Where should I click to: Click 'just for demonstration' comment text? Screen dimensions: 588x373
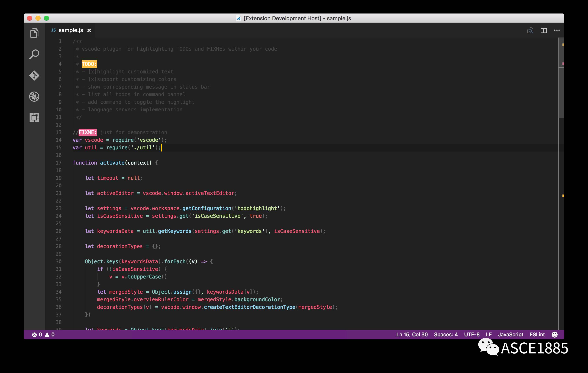coord(133,132)
